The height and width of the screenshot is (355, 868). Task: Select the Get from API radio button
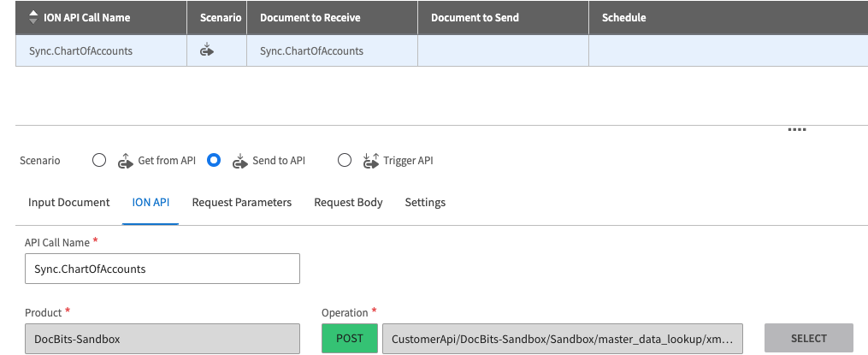[x=99, y=160]
